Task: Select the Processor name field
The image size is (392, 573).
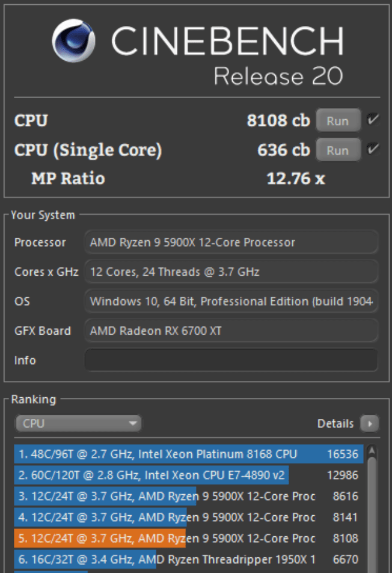Action: click(231, 243)
